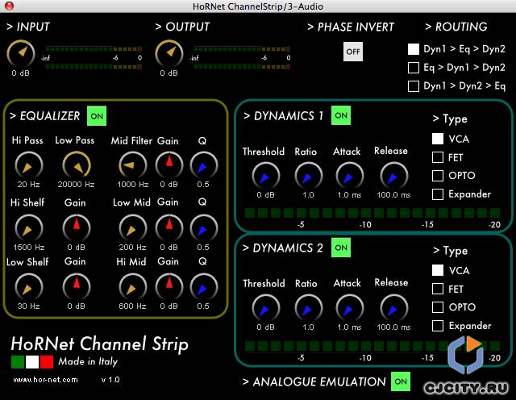516x400 pixels.
Task: Toggle the Analogue Emulation ON button
Action: [400, 382]
